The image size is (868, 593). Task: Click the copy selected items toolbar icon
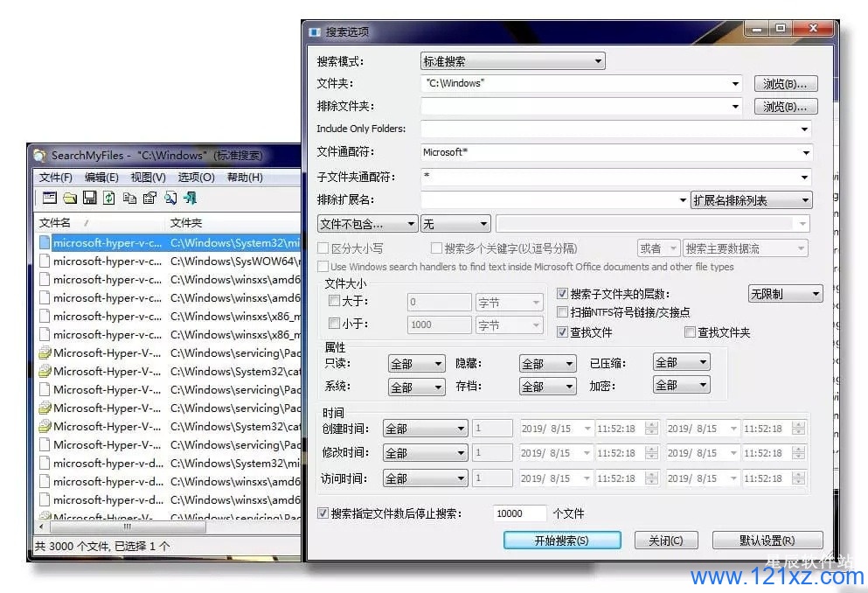(x=129, y=198)
